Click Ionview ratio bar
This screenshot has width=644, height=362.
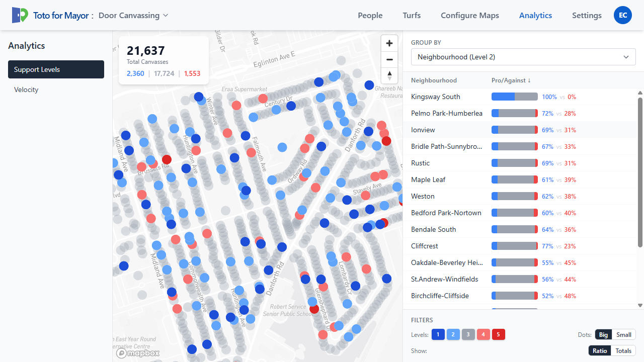(515, 130)
